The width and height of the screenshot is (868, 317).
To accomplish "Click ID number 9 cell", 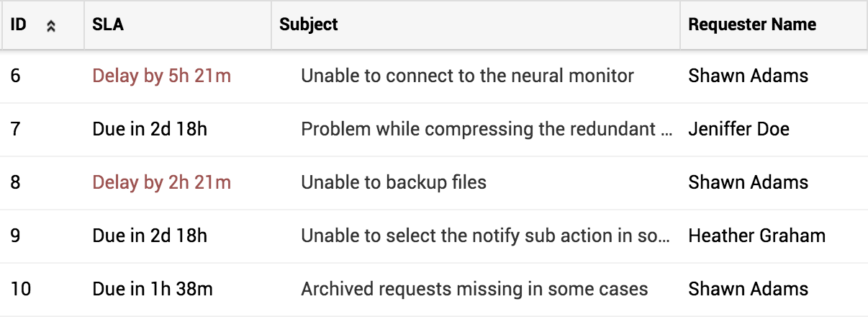I will [x=16, y=236].
